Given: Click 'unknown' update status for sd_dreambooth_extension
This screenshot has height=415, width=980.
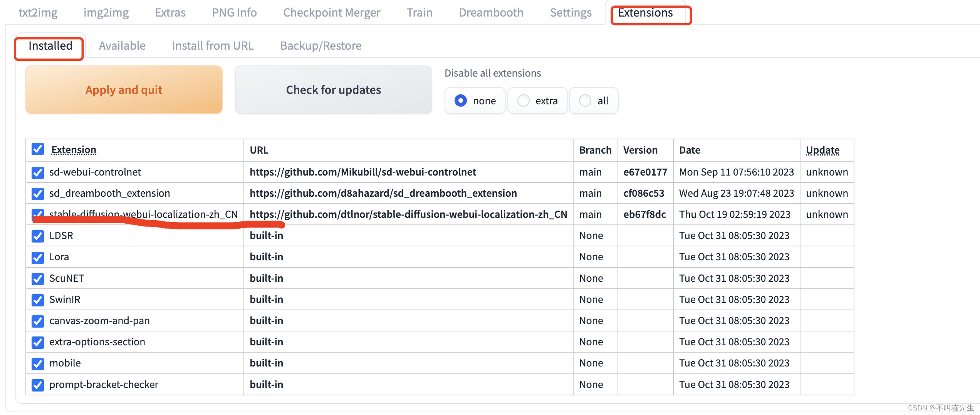Looking at the screenshot, I should (827, 193).
